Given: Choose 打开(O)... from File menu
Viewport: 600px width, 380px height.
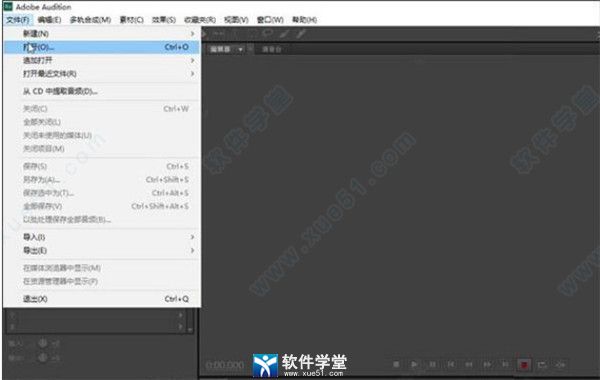Looking at the screenshot, I should click(x=101, y=47).
